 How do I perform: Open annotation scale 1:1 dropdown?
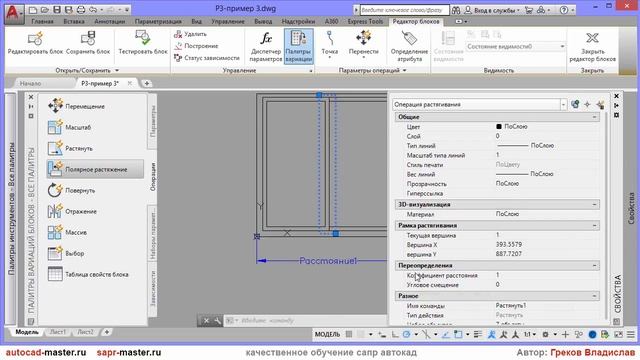click(x=529, y=334)
